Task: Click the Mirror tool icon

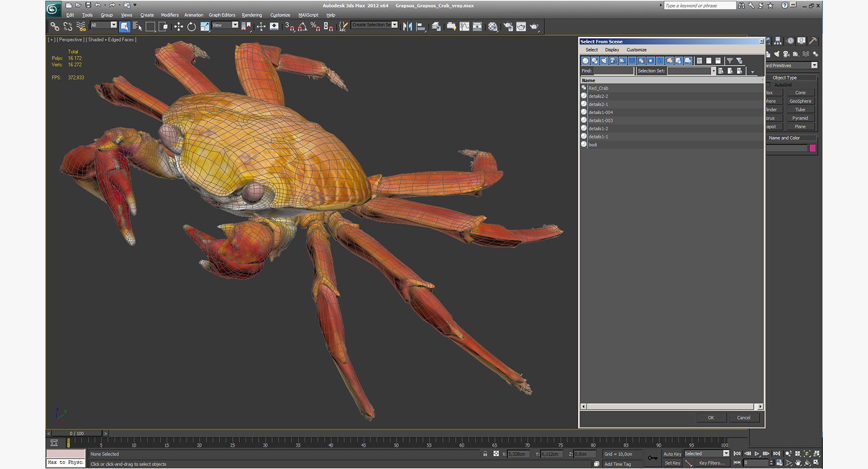Action: 408,26
